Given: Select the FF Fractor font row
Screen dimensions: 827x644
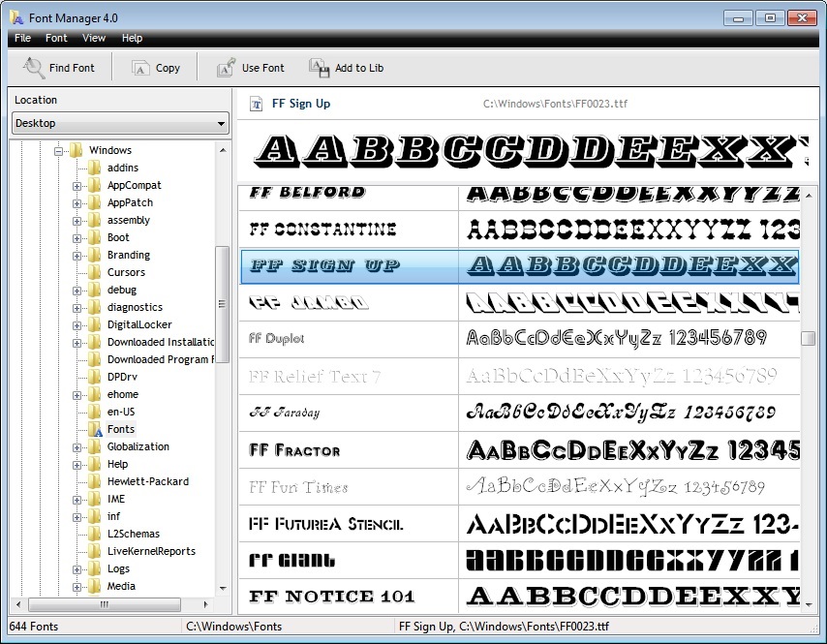Looking at the screenshot, I should [x=519, y=450].
